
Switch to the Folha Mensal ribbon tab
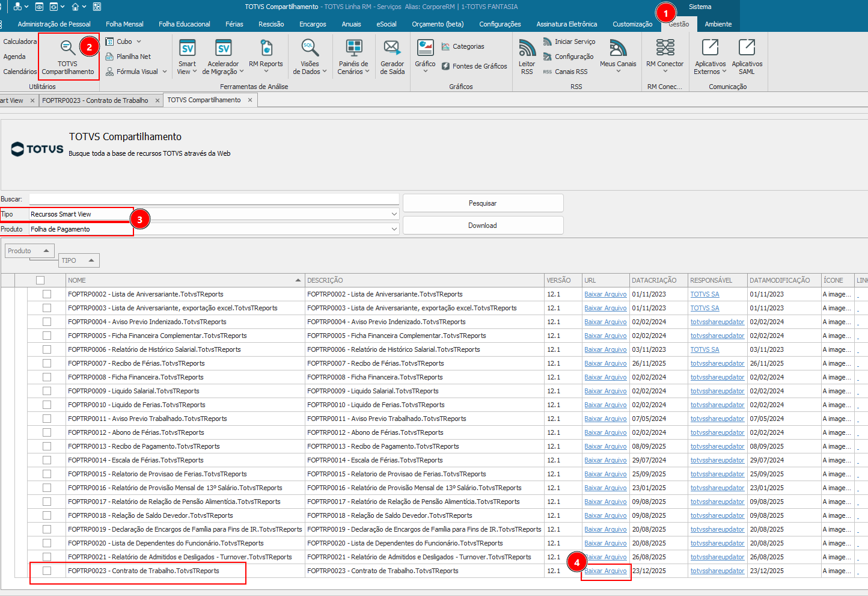click(124, 24)
